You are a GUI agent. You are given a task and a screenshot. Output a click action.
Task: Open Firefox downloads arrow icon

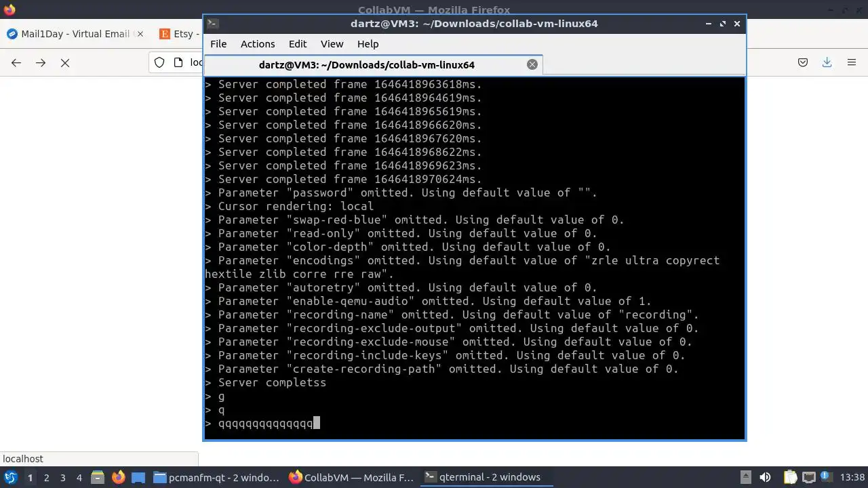[x=827, y=62]
